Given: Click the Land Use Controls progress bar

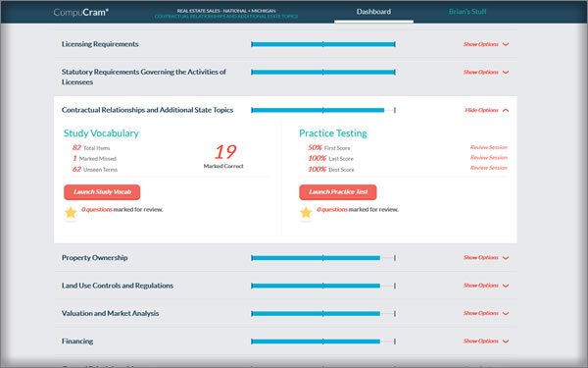Looking at the screenshot, I should pos(322,286).
